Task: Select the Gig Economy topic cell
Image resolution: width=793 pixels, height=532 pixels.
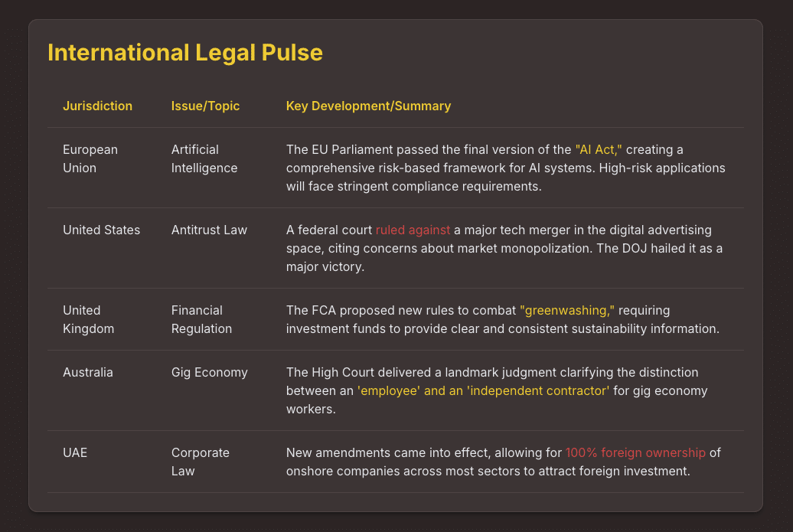Action: click(209, 373)
